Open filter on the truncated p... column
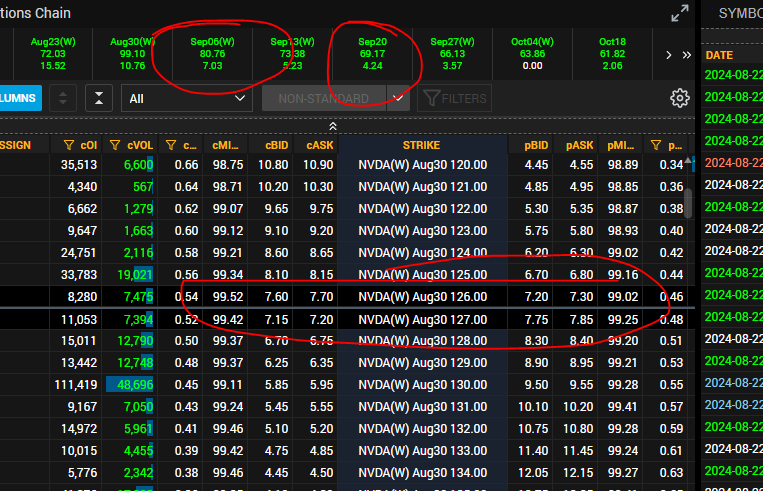The image size is (763, 491). [x=655, y=145]
